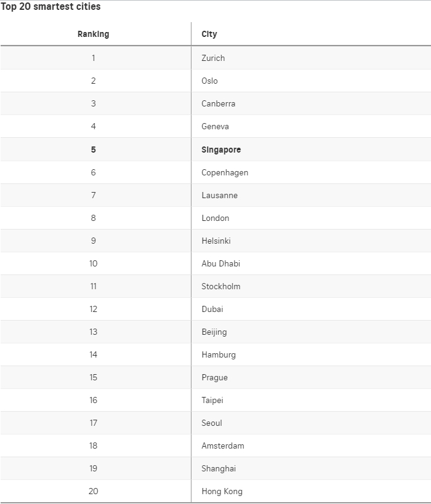Screen dimensions: 431x504
Task: Click on Canberra in the table
Action: [219, 103]
